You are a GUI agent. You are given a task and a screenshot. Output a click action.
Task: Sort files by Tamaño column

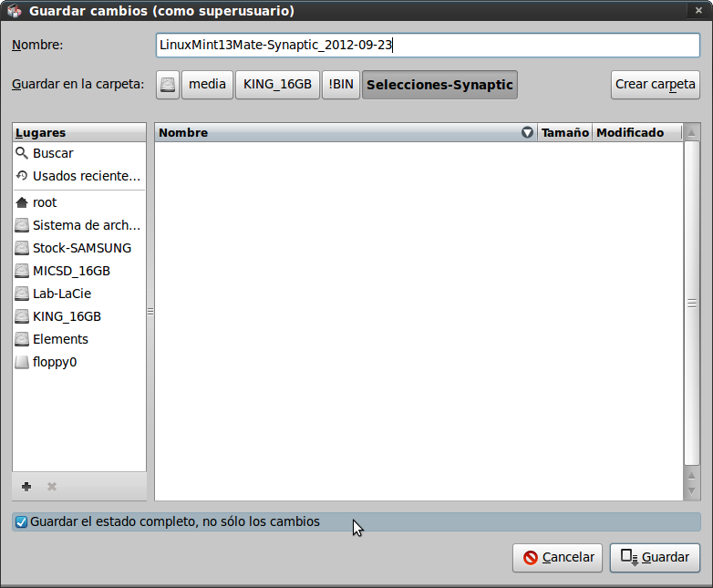pos(564,133)
